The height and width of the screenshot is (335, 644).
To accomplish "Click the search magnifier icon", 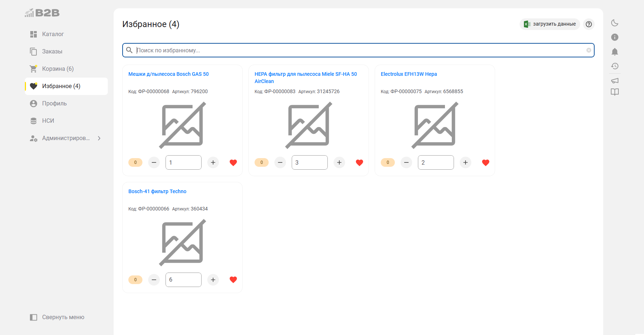I will click(129, 50).
